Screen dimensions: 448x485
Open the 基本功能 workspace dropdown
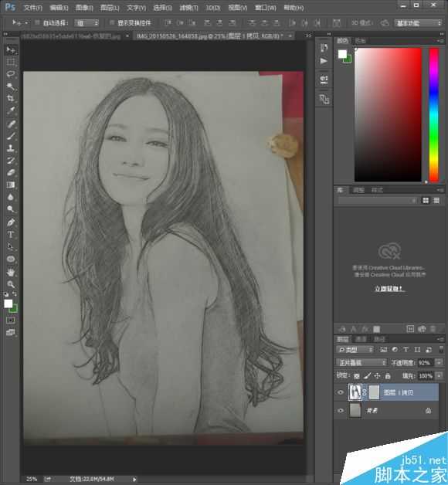418,23
